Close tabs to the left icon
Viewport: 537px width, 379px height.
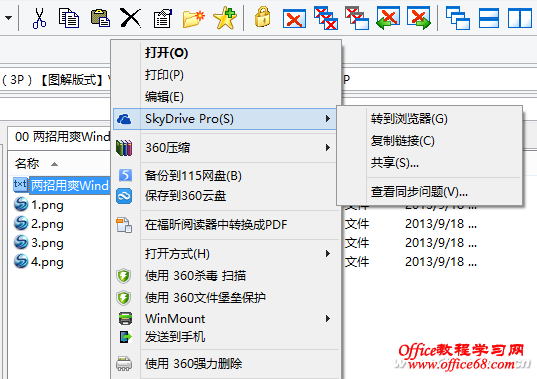(388, 18)
